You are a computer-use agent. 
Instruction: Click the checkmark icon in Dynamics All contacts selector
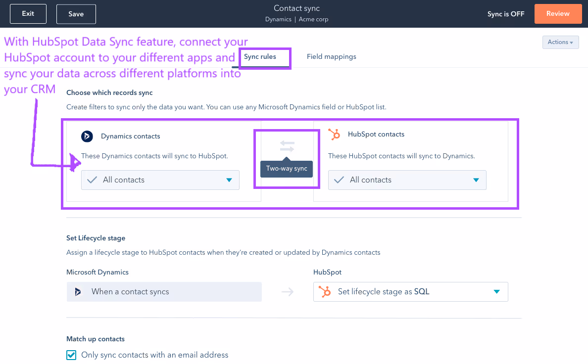tap(92, 180)
